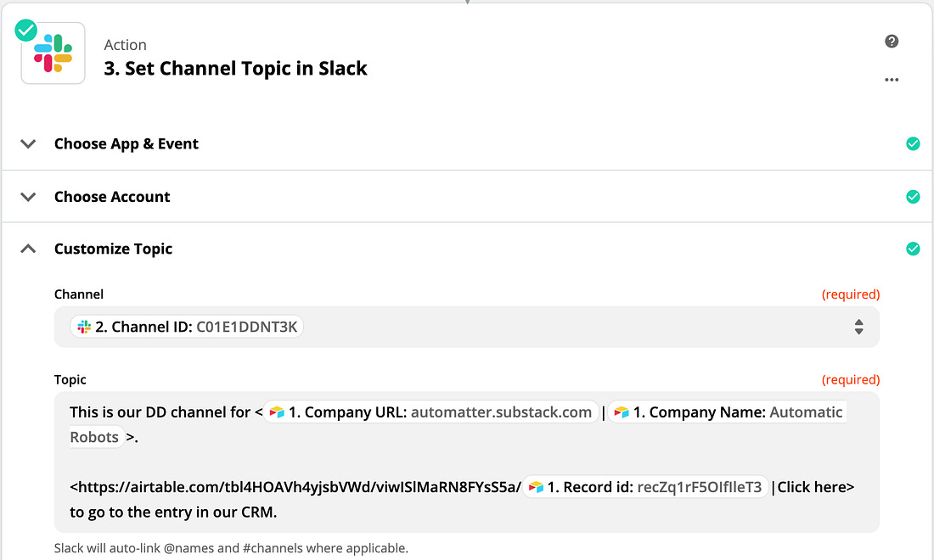This screenshot has width=934, height=560.
Task: Collapse the Customize Topic section chevron
Action: click(x=28, y=249)
